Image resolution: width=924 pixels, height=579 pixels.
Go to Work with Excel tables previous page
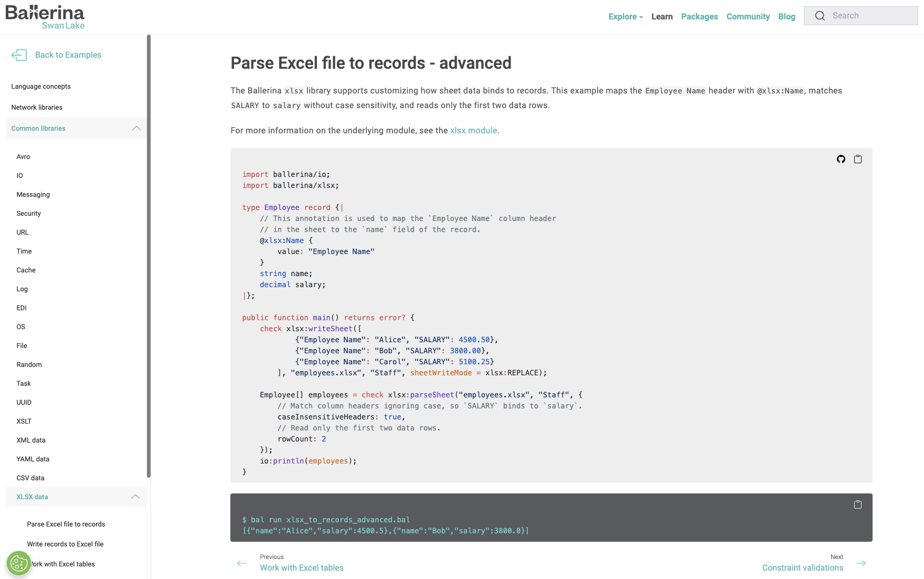302,567
